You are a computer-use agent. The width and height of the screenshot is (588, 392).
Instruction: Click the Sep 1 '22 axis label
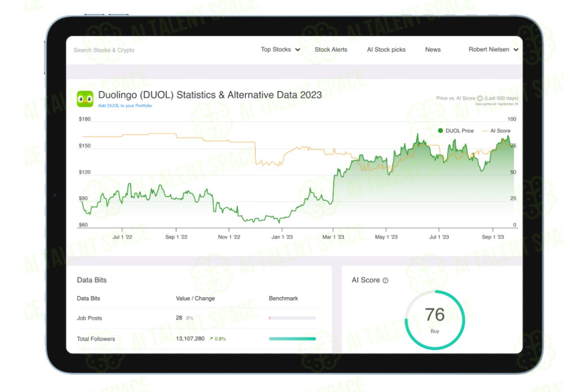176,237
